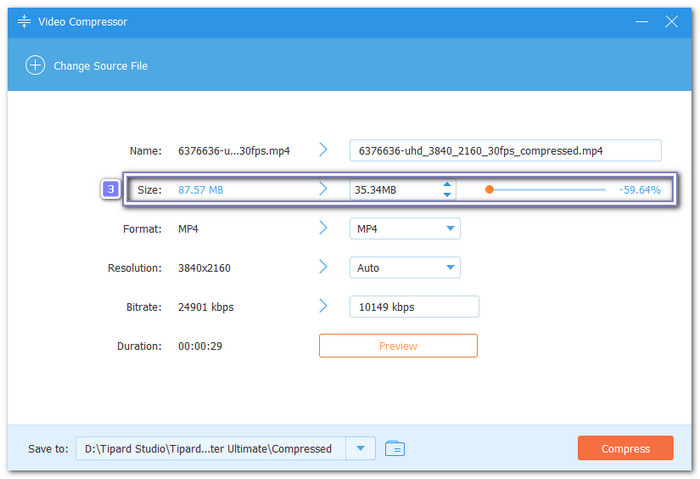Start compression with the Compress button

625,449
